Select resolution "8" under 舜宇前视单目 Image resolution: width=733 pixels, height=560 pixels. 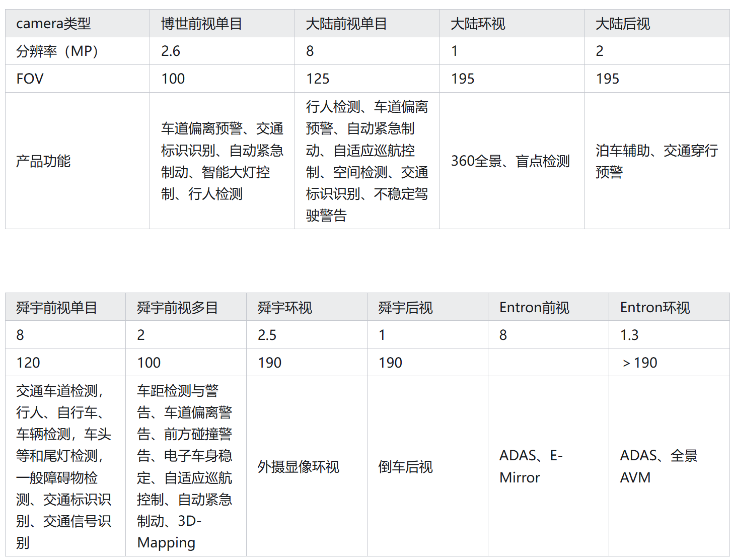click(65, 335)
